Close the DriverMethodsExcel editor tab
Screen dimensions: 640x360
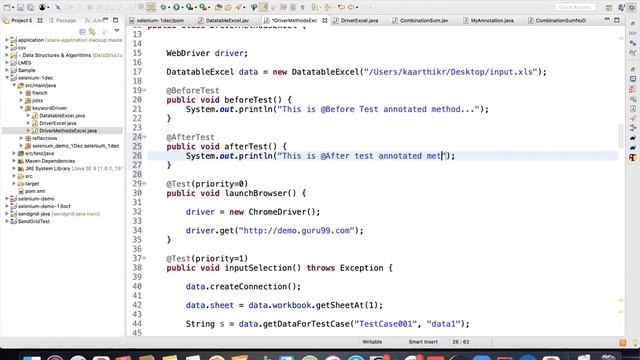(x=325, y=20)
